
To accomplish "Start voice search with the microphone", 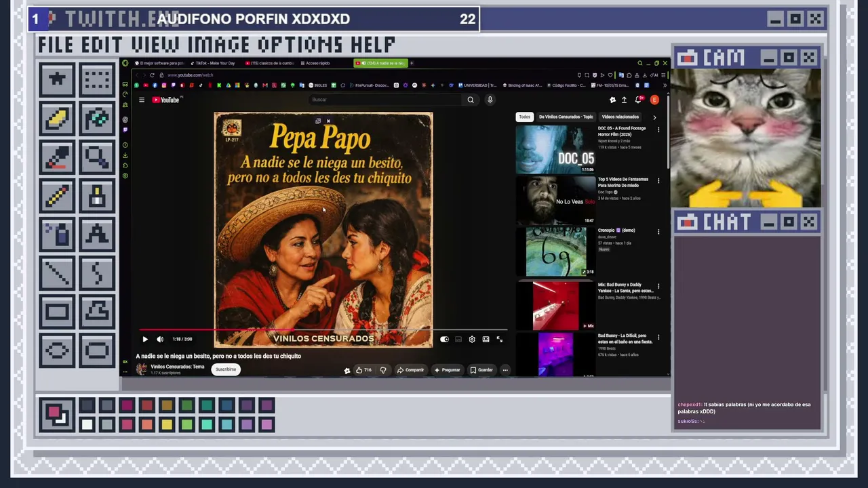I will click(x=490, y=100).
